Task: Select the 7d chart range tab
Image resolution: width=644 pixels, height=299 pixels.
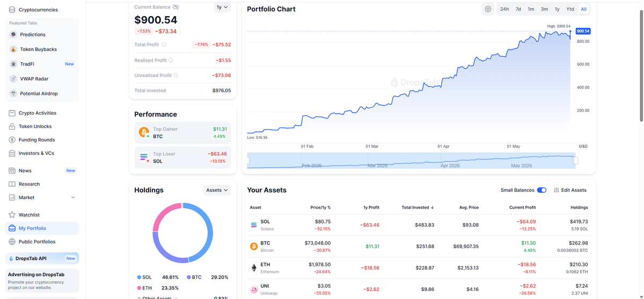Action: (x=518, y=9)
